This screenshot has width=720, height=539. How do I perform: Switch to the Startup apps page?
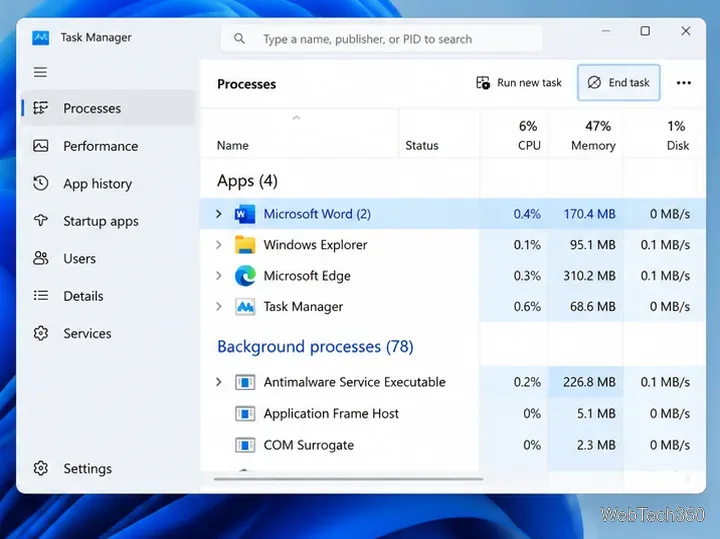click(101, 221)
